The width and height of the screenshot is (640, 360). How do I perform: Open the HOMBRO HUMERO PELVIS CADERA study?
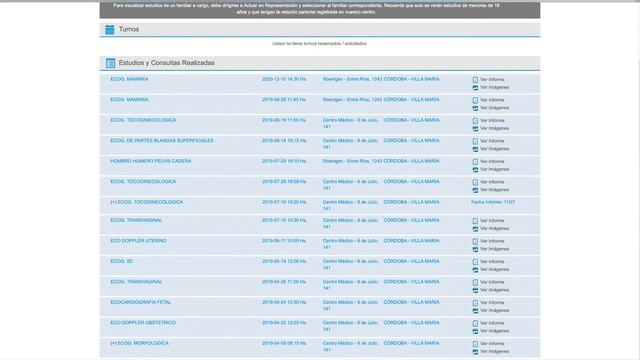pyautogui.click(x=151, y=161)
